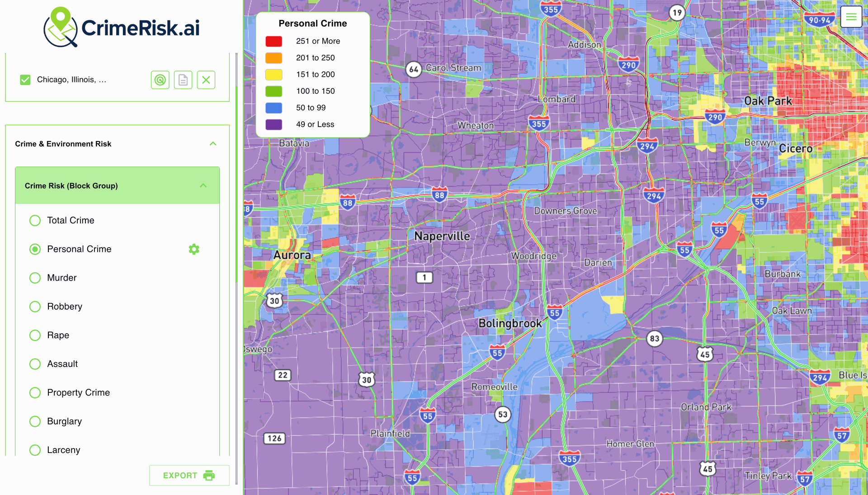Click Route 83 shield marker on map
This screenshot has height=495, width=868.
[654, 339]
